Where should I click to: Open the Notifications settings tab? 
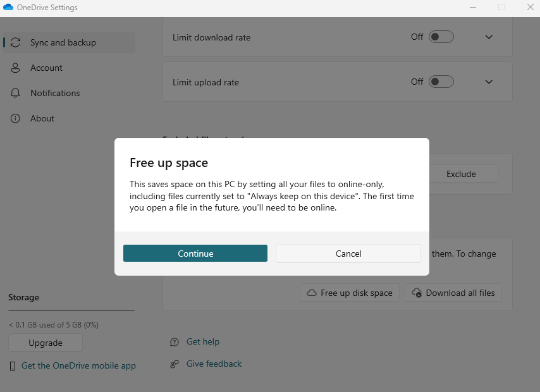click(x=55, y=93)
